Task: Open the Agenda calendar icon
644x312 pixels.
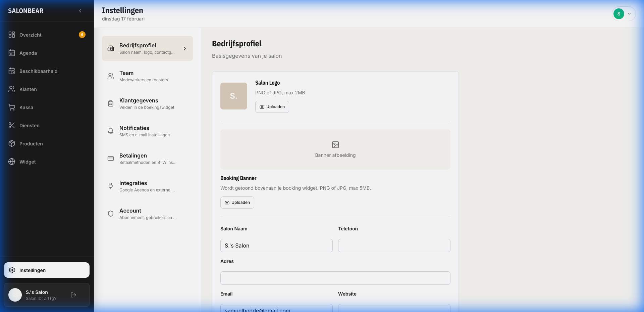Action: point(12,53)
